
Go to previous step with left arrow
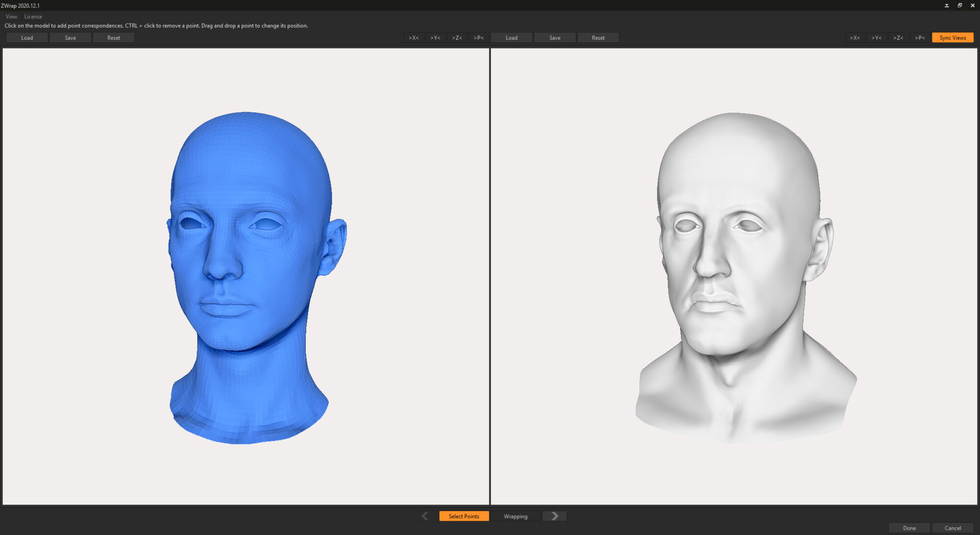[x=425, y=516]
